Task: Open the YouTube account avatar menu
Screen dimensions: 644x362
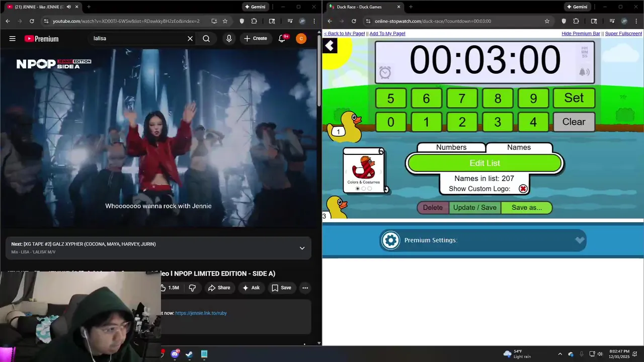Action: coord(301,39)
